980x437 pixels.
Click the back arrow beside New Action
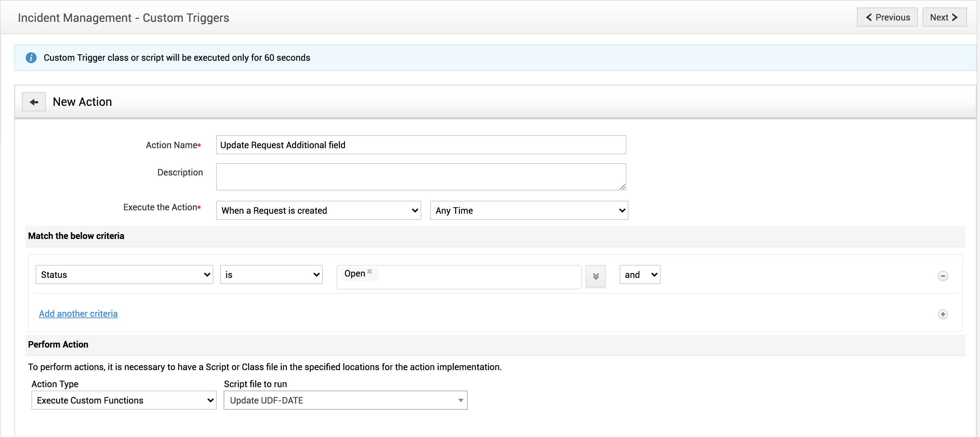pos(34,102)
